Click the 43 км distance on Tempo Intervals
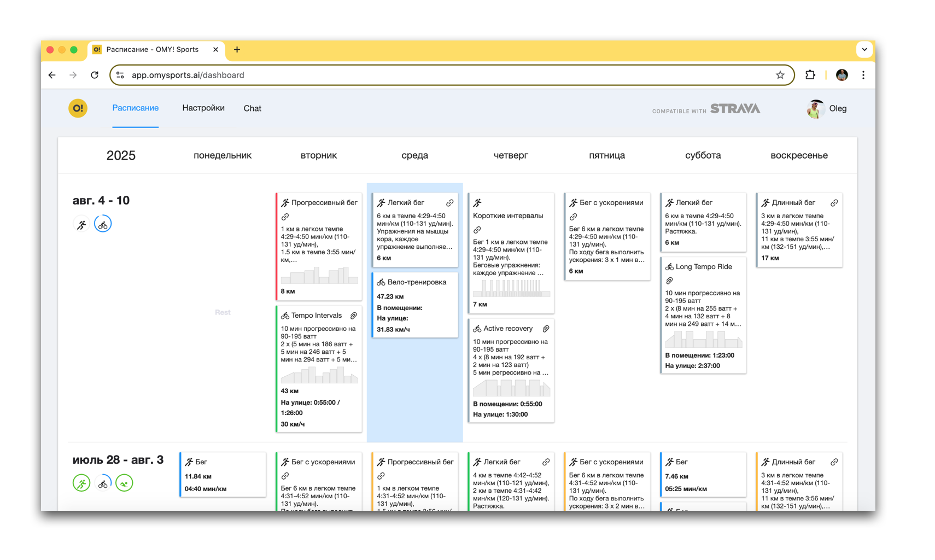The height and width of the screenshot is (560, 935). (290, 391)
